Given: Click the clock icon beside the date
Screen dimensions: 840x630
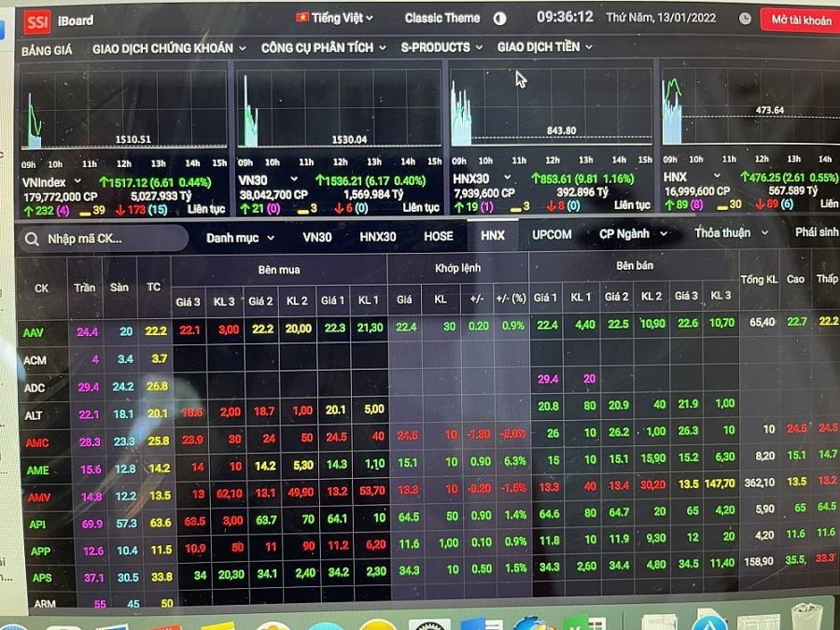Looking at the screenshot, I should pyautogui.click(x=745, y=18).
